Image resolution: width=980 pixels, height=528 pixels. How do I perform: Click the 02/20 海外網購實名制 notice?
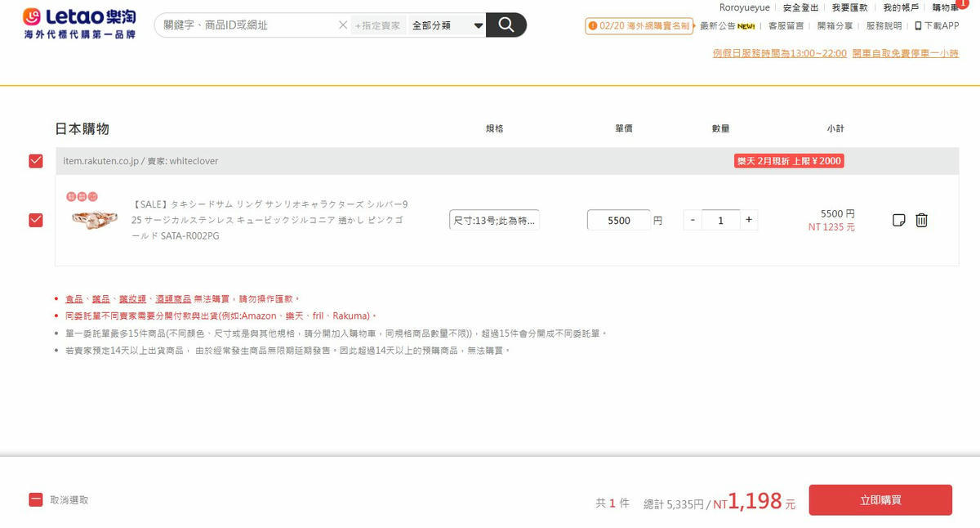tap(639, 26)
